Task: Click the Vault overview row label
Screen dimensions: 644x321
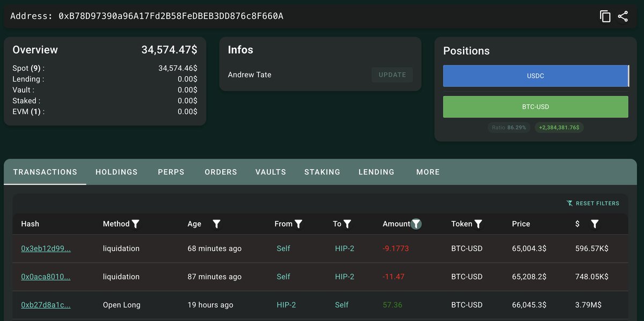Action: click(x=23, y=90)
